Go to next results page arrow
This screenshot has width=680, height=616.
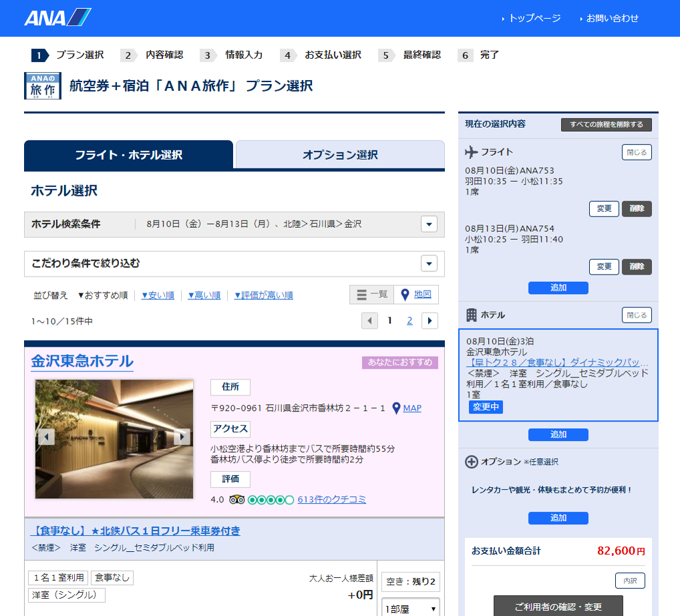(430, 321)
